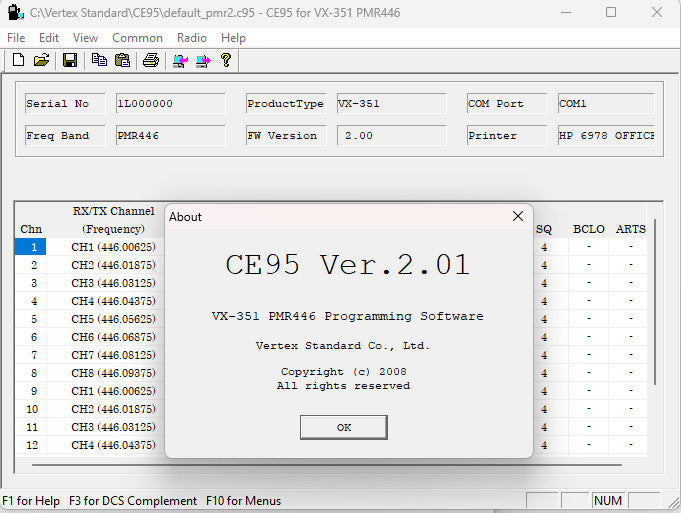Open the Edit menu

49,38
